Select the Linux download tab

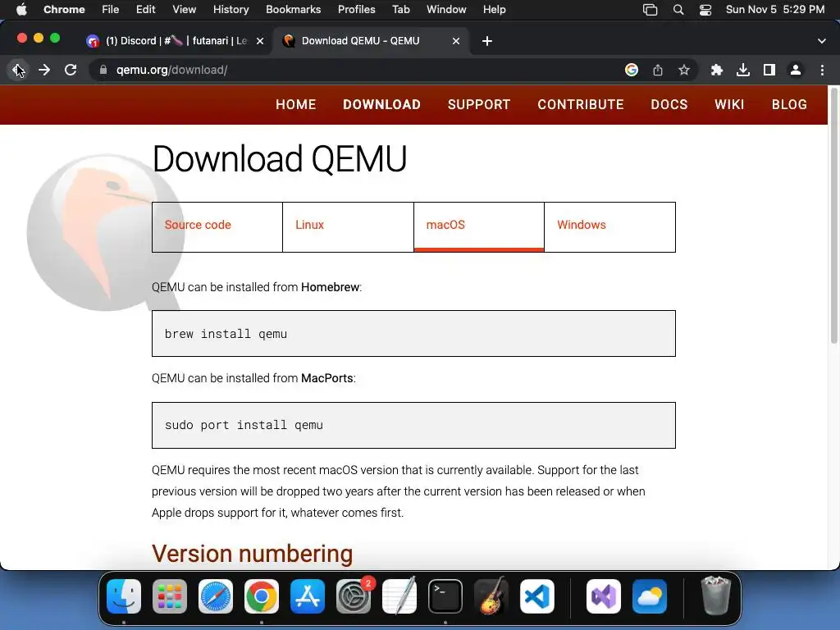(x=348, y=227)
